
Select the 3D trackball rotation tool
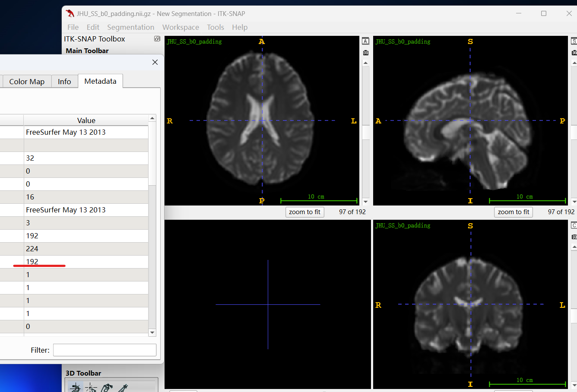click(x=76, y=387)
